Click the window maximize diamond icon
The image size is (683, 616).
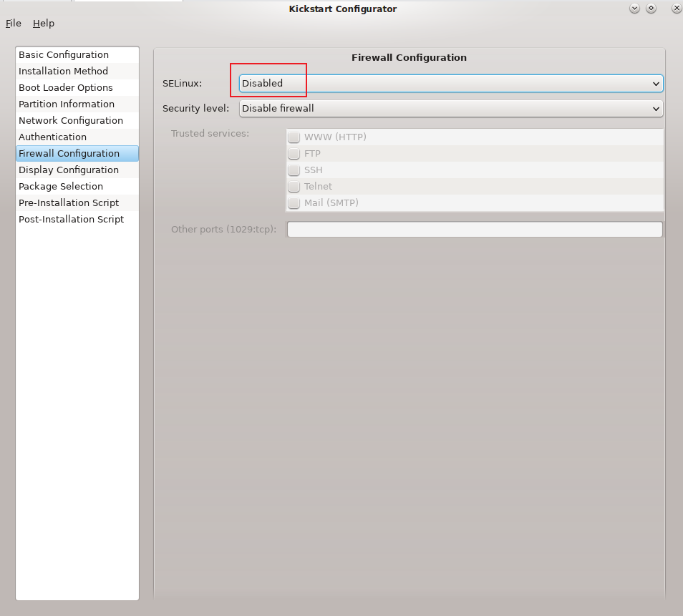click(x=651, y=9)
